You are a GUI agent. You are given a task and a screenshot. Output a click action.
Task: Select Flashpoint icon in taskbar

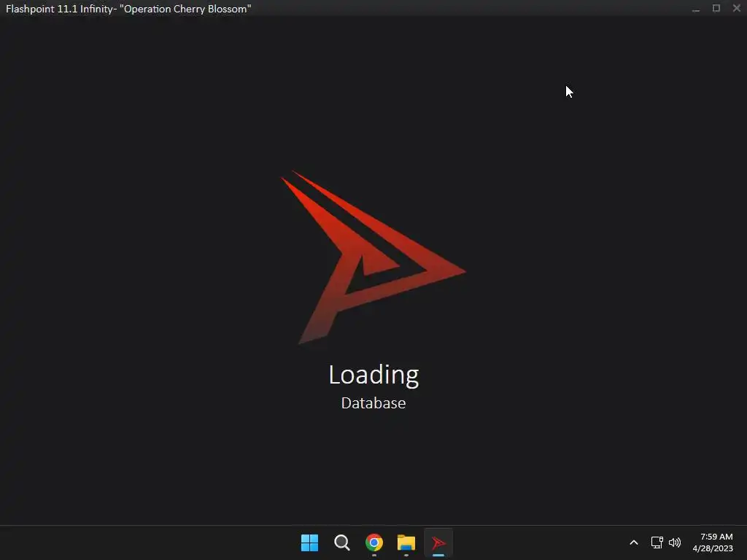[x=438, y=542]
